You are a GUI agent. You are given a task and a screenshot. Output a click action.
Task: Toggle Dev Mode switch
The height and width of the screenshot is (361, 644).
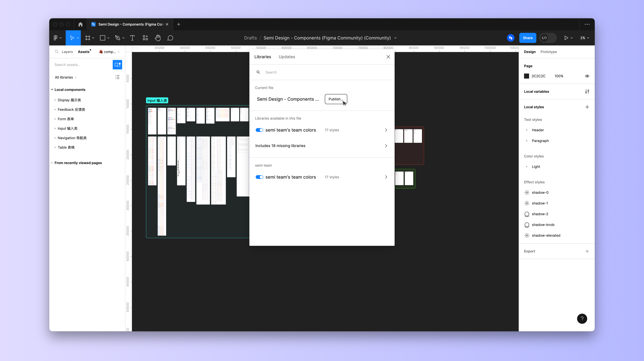point(548,38)
